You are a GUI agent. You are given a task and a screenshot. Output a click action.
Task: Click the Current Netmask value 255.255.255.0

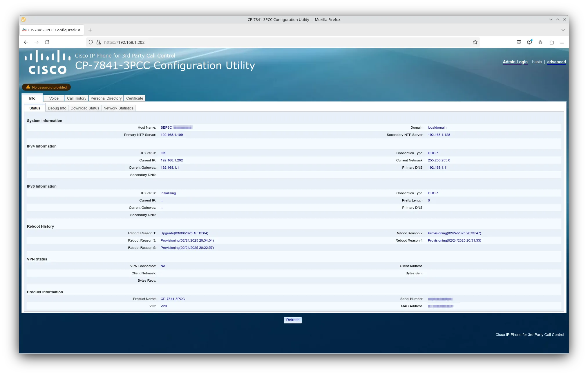click(x=439, y=160)
